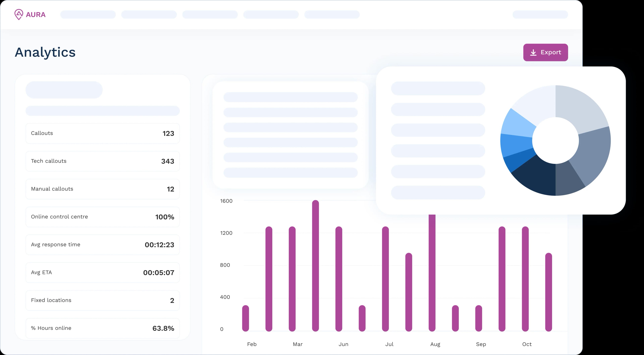Click the first navigation pill after logo
644x355 pixels.
(x=88, y=14)
